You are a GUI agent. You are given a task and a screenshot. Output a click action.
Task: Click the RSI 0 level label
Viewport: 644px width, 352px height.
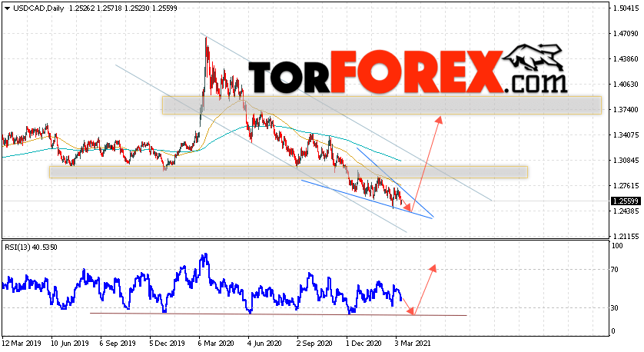(x=613, y=331)
